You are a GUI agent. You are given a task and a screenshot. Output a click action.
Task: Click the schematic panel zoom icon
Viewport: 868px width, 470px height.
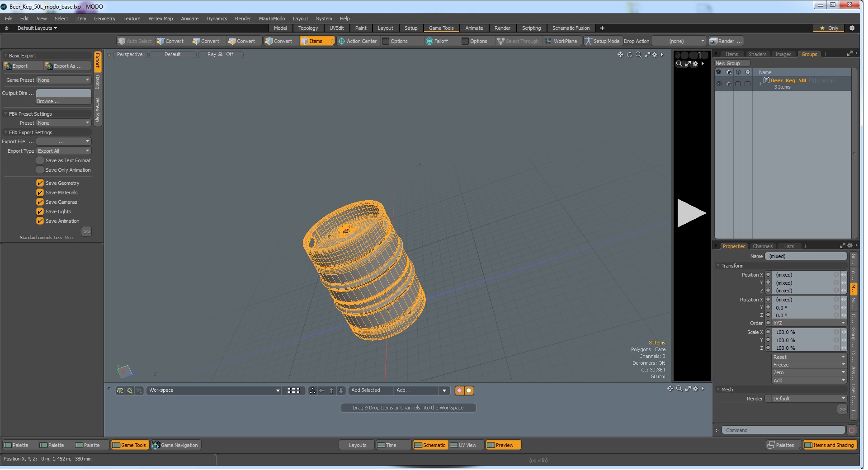click(x=679, y=389)
